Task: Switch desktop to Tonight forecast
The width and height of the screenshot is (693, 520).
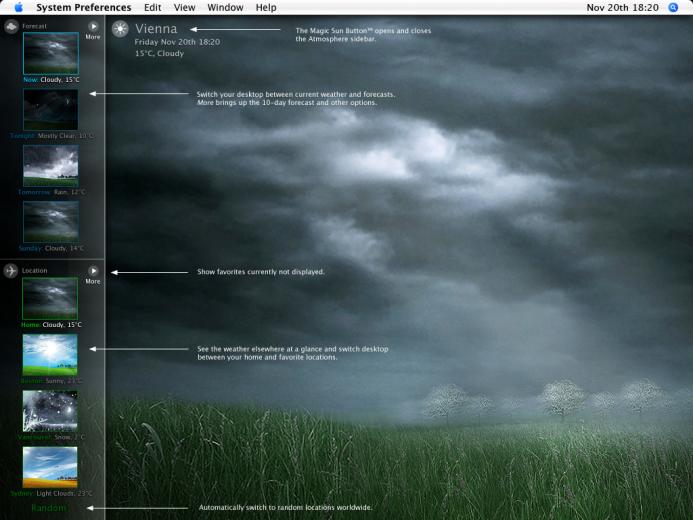Action: click(50, 109)
